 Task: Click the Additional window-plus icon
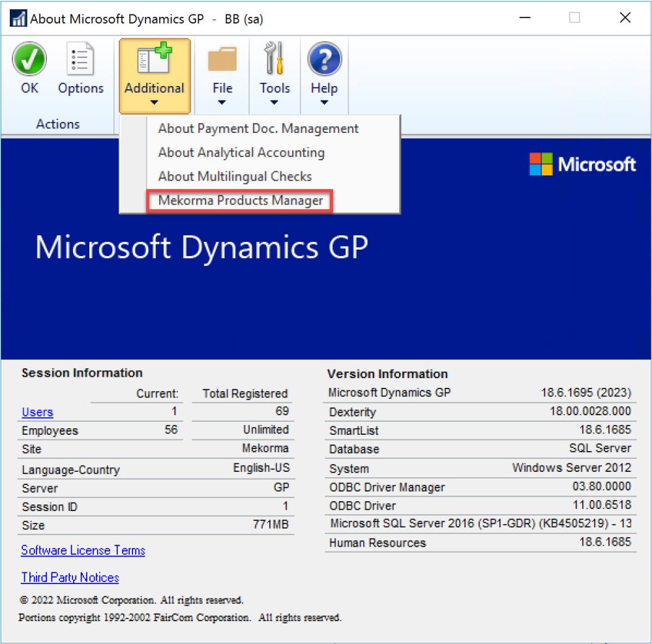click(x=155, y=58)
